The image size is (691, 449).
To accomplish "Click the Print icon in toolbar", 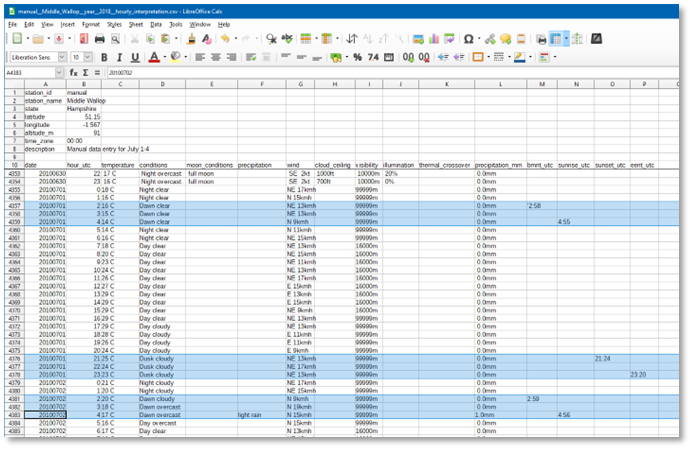I will point(99,39).
